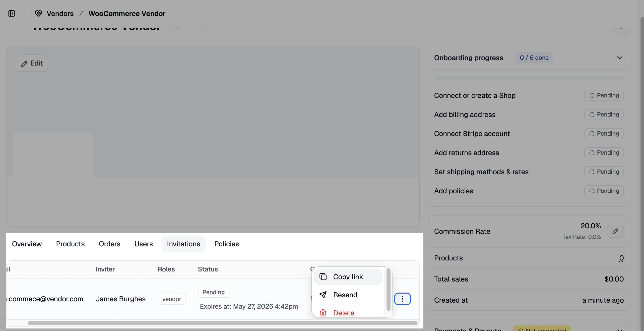Click Add returns address step
Image resolution: width=644 pixels, height=331 pixels.
click(x=467, y=153)
